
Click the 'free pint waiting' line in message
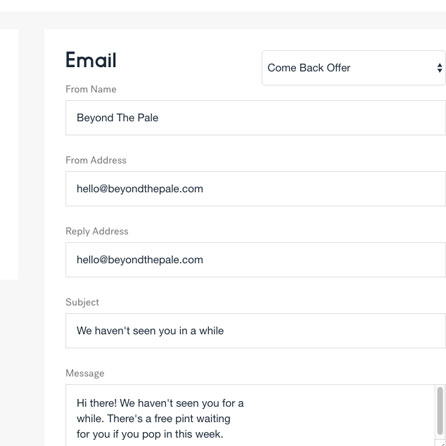click(153, 419)
